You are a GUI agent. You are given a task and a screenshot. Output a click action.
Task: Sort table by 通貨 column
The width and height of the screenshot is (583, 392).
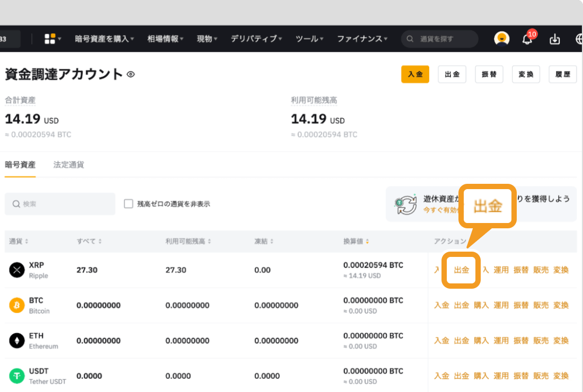19,242
